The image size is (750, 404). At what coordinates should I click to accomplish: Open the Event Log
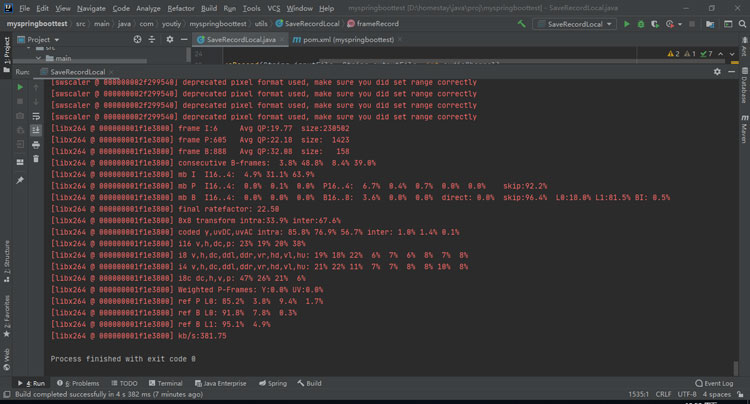tap(714, 383)
